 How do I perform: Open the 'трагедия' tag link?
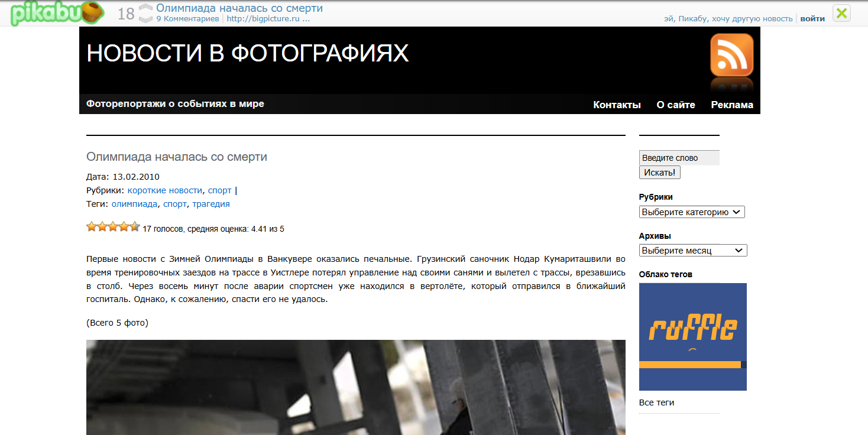pyautogui.click(x=210, y=204)
